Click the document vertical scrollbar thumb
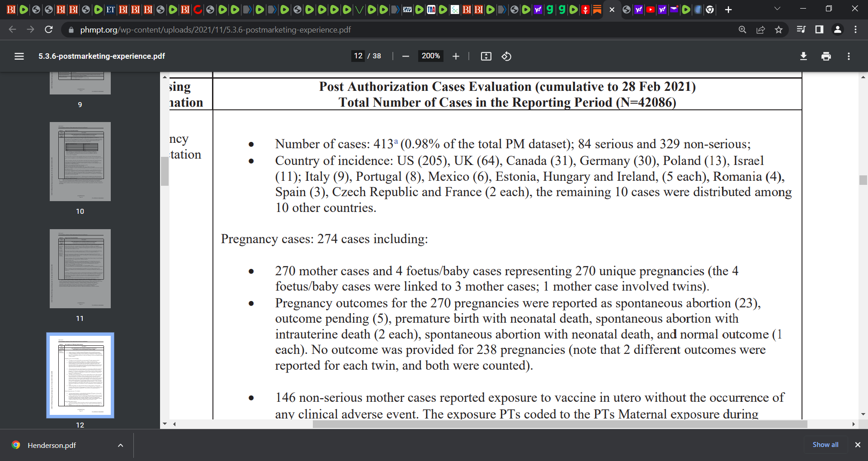The width and height of the screenshot is (868, 461). (863, 180)
